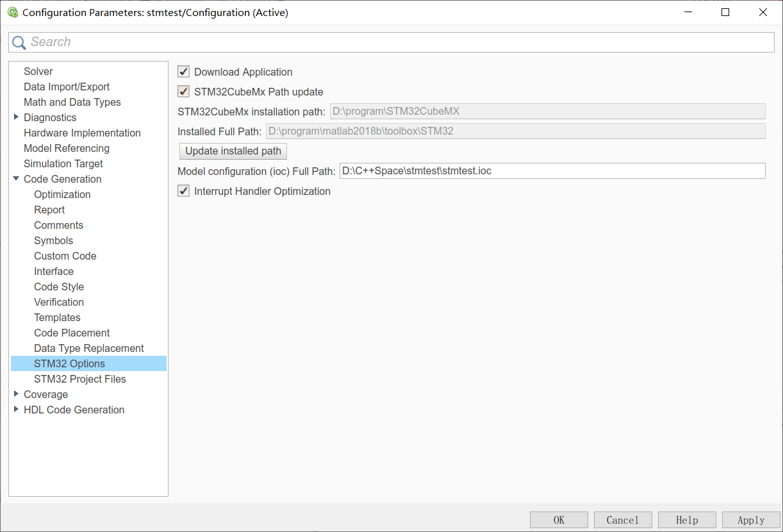Open Data Type Replacement settings
Image resolution: width=783 pixels, height=532 pixels.
tap(89, 348)
